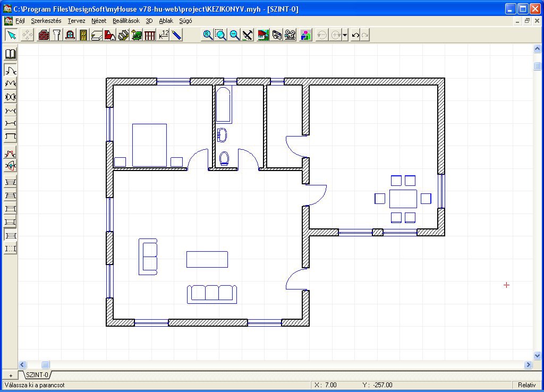The image size is (544, 392).
Task: Select the dining table in right room
Action: 403,199
